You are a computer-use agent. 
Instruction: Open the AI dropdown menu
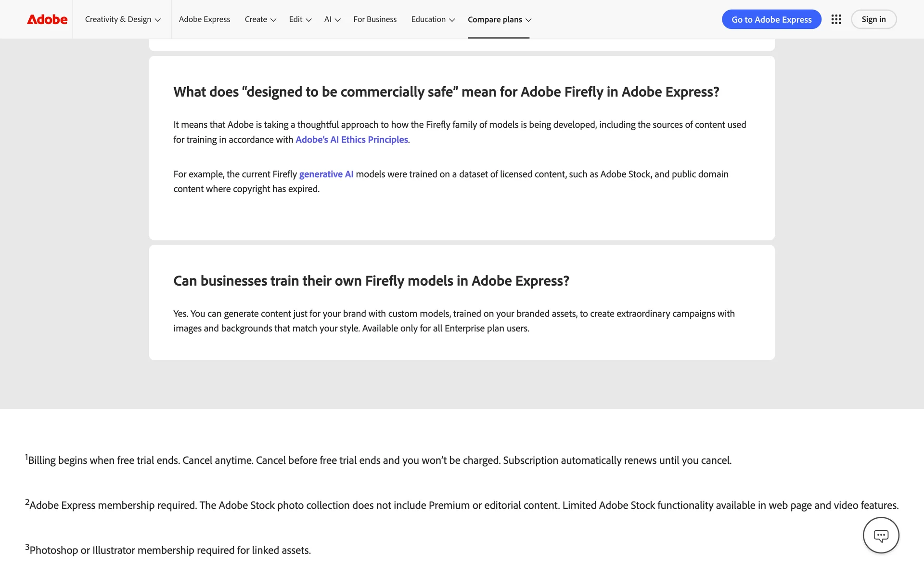pyautogui.click(x=332, y=19)
